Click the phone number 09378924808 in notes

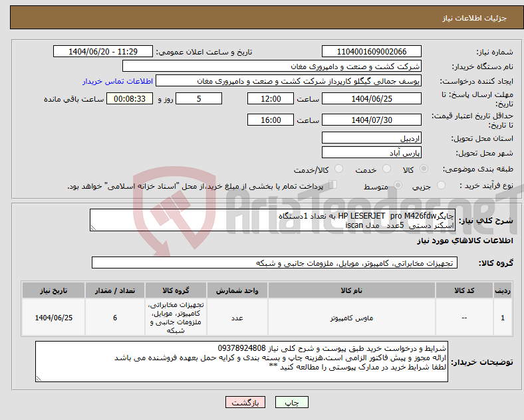coord(241,348)
